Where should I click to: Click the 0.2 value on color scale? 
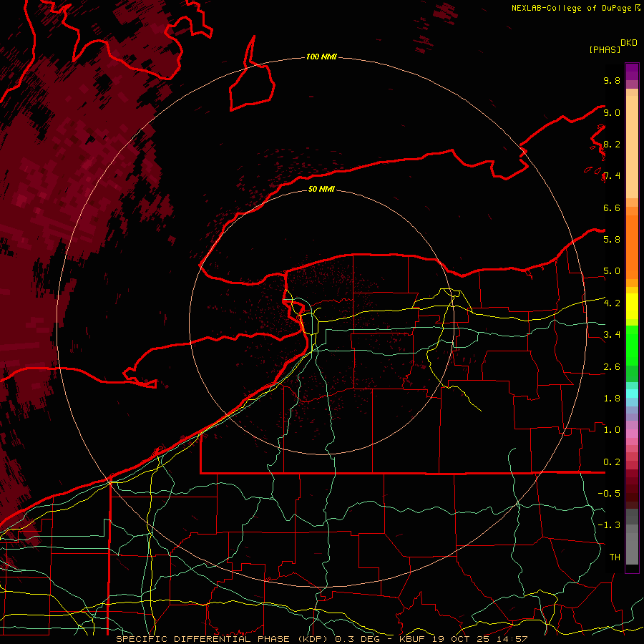[x=612, y=462]
